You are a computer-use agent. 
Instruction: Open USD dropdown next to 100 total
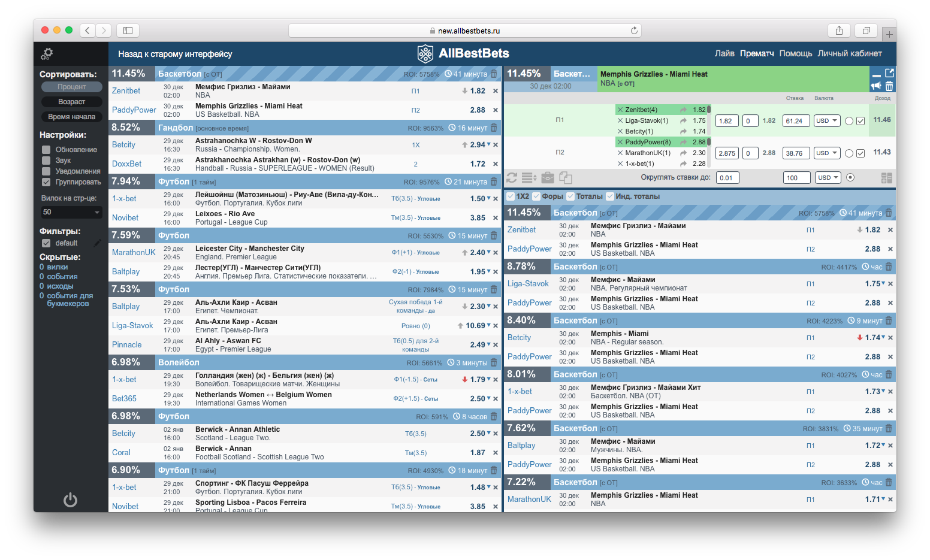point(829,177)
